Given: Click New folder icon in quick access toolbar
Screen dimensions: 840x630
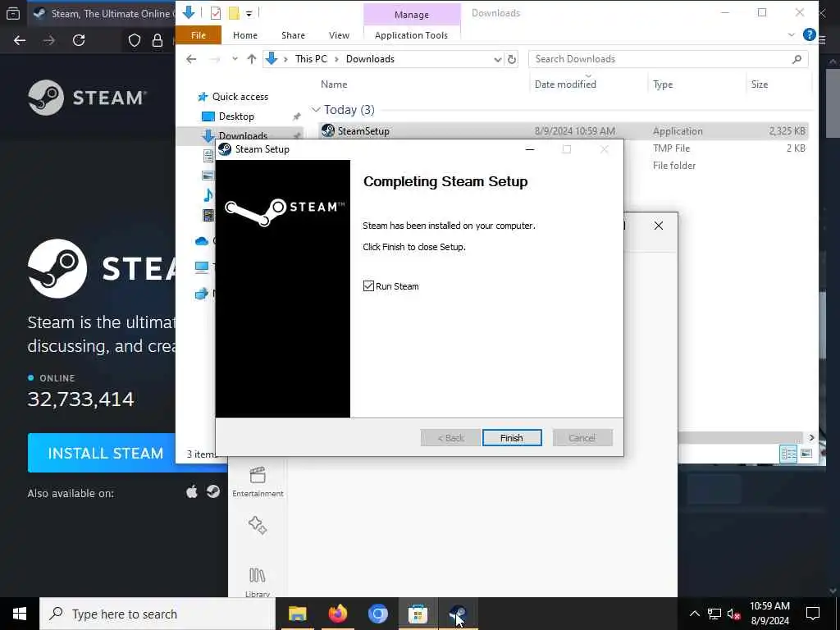Looking at the screenshot, I should pyautogui.click(x=234, y=13).
